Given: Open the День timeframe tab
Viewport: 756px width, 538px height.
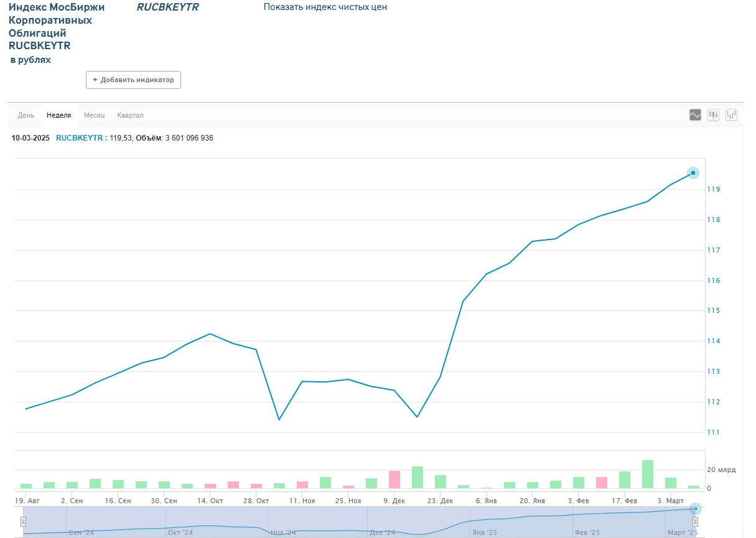Looking at the screenshot, I should (x=26, y=116).
